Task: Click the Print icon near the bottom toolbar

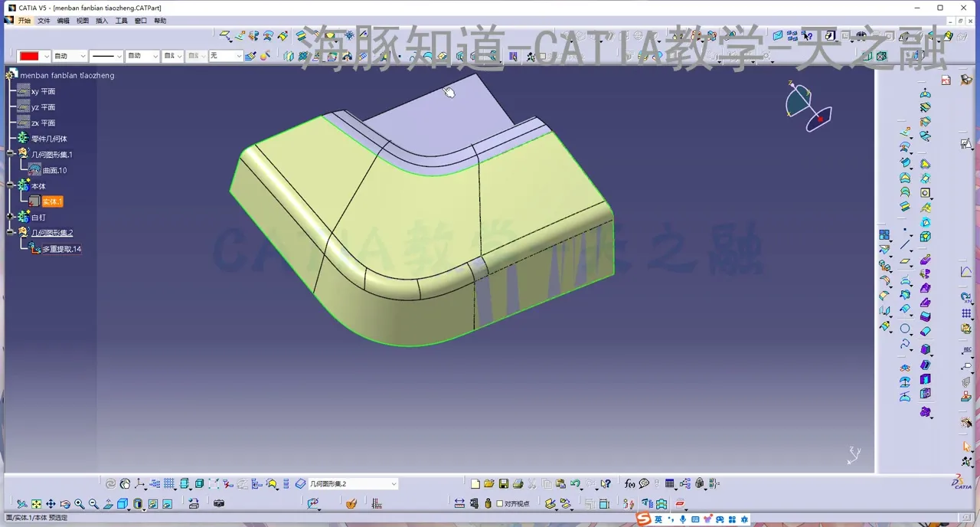Action: pyautogui.click(x=518, y=483)
